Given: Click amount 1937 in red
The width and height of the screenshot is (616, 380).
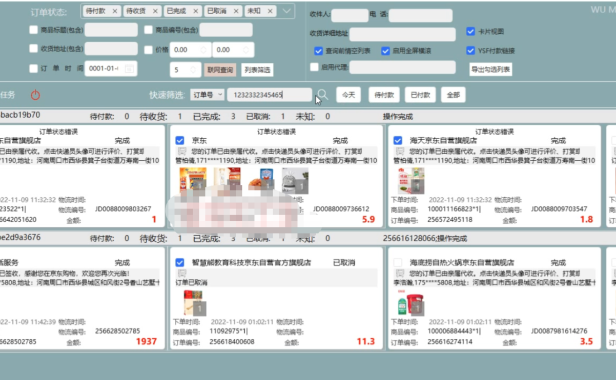Looking at the screenshot, I should point(146,341).
